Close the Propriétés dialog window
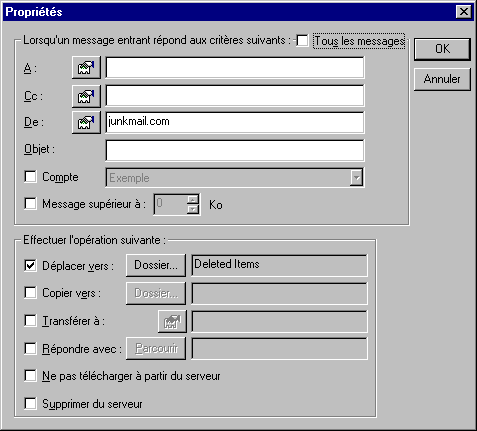The width and height of the screenshot is (477, 431). coord(463,12)
